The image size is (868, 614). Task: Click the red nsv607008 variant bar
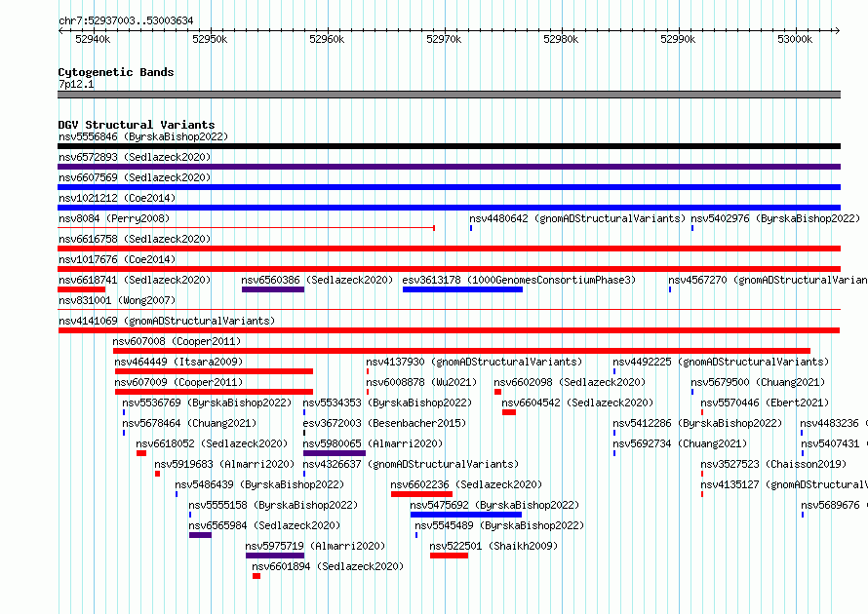(x=461, y=351)
